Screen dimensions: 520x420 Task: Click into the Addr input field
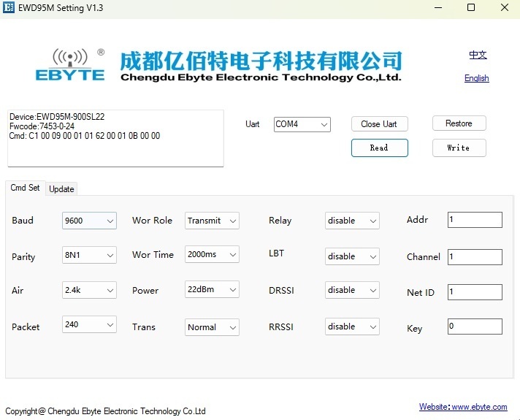pos(475,220)
